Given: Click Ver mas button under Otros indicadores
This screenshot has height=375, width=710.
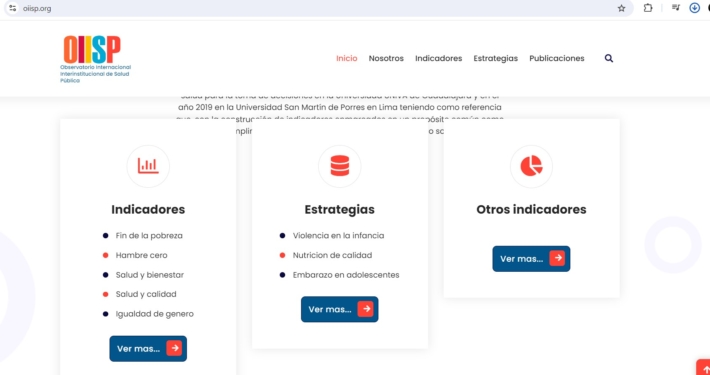Looking at the screenshot, I should (x=531, y=259).
